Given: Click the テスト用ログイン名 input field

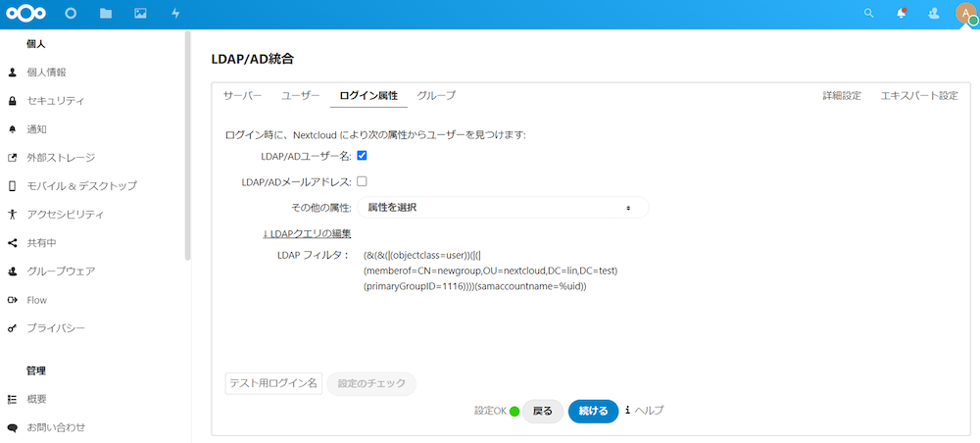Looking at the screenshot, I should (273, 383).
